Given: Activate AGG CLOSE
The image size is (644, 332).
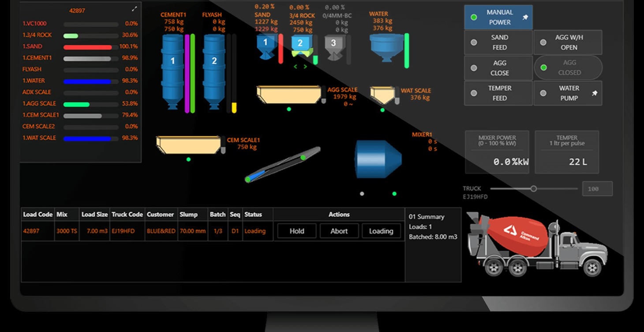Looking at the screenshot, I should pos(498,68).
